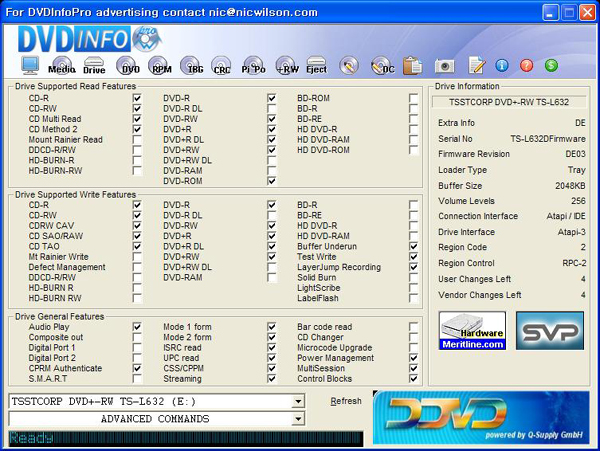Take a screenshot with camera icon
This screenshot has height=451, width=600.
pyautogui.click(x=444, y=66)
